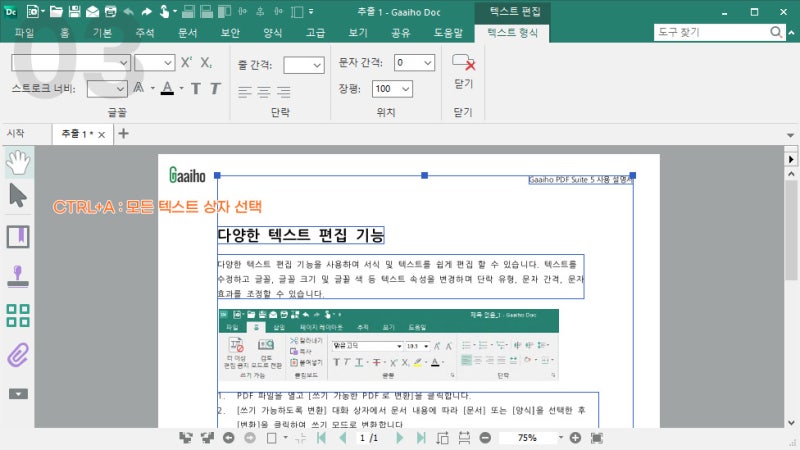Center-align paragraph text
800x450 pixels.
(x=264, y=92)
